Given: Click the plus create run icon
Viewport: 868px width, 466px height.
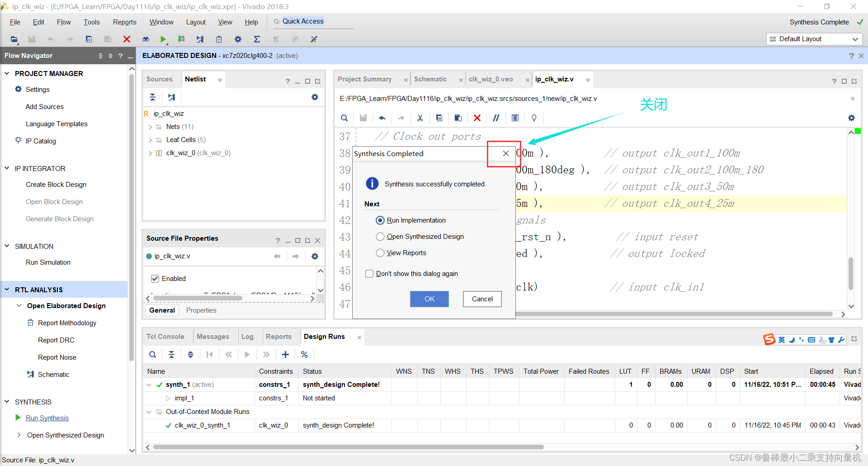Looking at the screenshot, I should click(x=285, y=355).
